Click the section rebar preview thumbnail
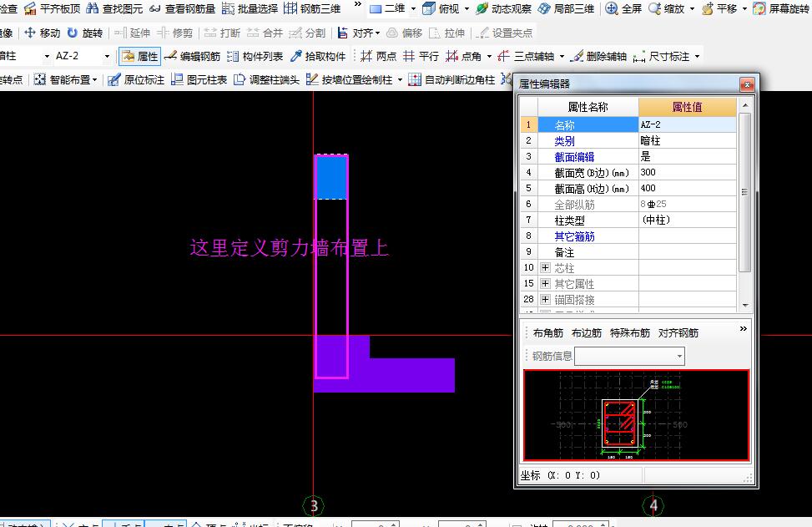The width and height of the screenshot is (812, 527). [x=637, y=415]
